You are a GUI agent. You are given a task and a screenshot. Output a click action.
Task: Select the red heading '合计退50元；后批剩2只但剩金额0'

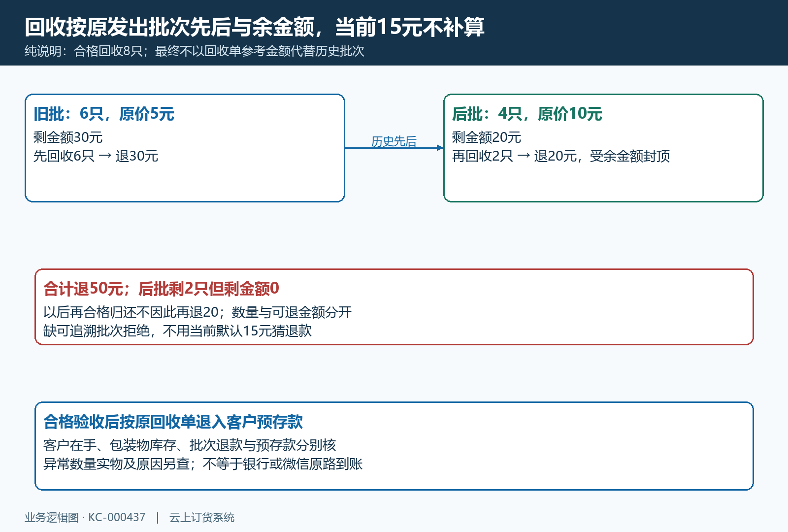162,289
